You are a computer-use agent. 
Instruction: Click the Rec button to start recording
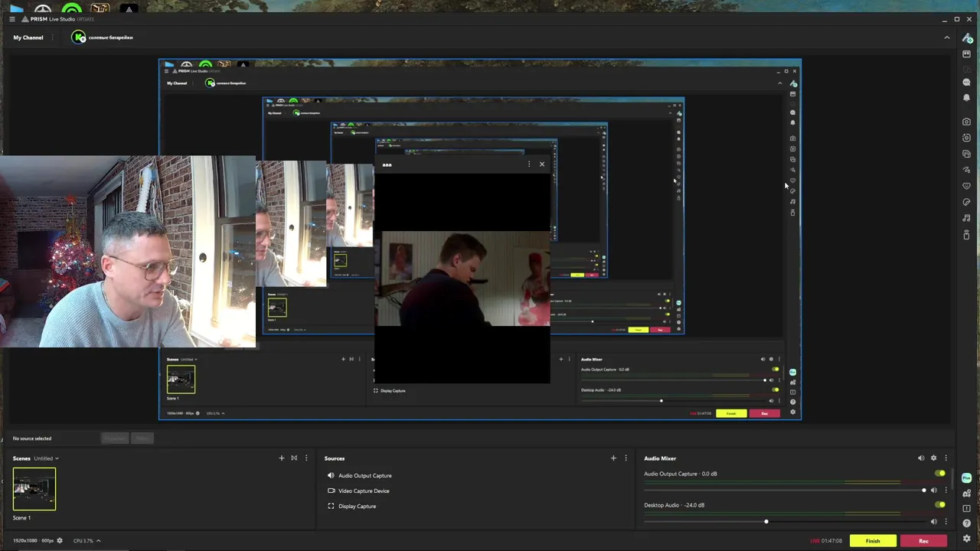coord(923,541)
